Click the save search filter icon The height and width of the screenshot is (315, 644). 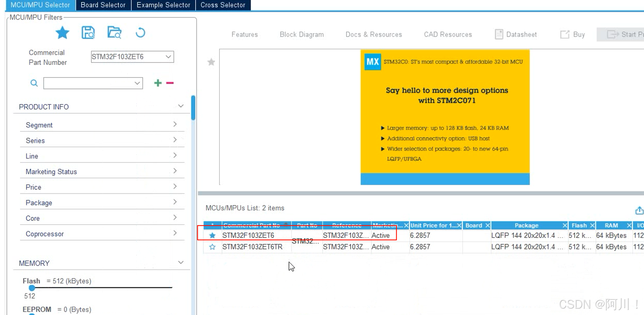[x=88, y=33]
